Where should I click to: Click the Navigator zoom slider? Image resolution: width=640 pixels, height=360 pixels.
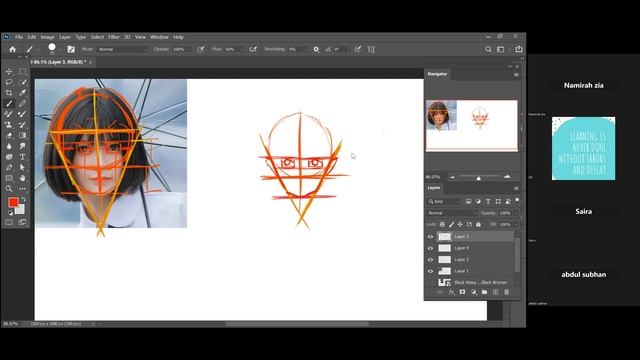(479, 177)
